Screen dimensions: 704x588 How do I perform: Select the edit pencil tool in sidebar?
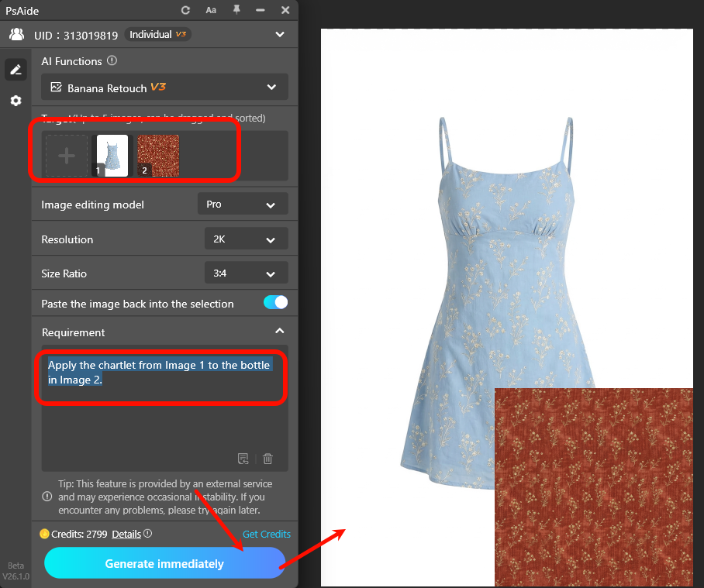[16, 69]
